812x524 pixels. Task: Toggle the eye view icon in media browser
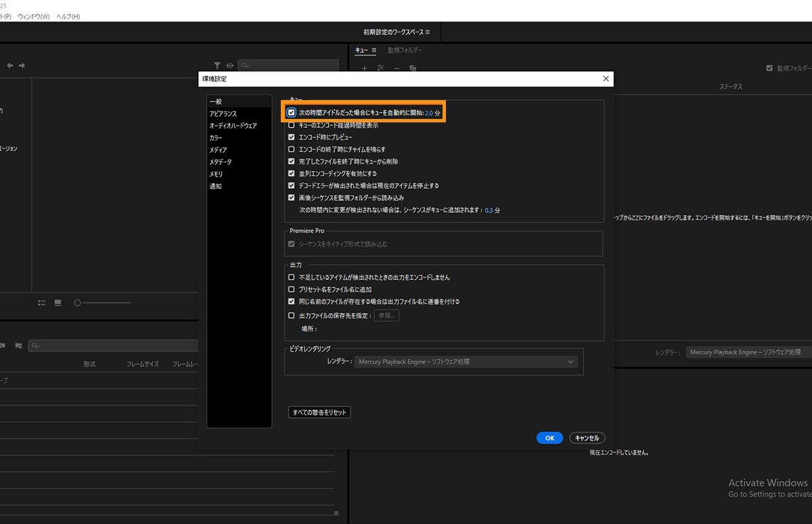(230, 66)
